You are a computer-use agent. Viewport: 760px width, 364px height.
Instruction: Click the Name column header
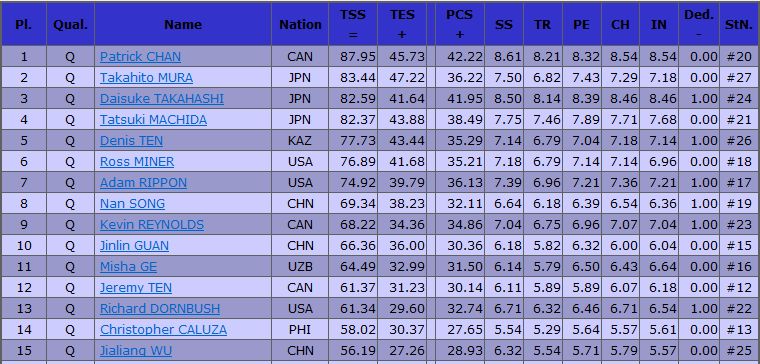click(183, 24)
